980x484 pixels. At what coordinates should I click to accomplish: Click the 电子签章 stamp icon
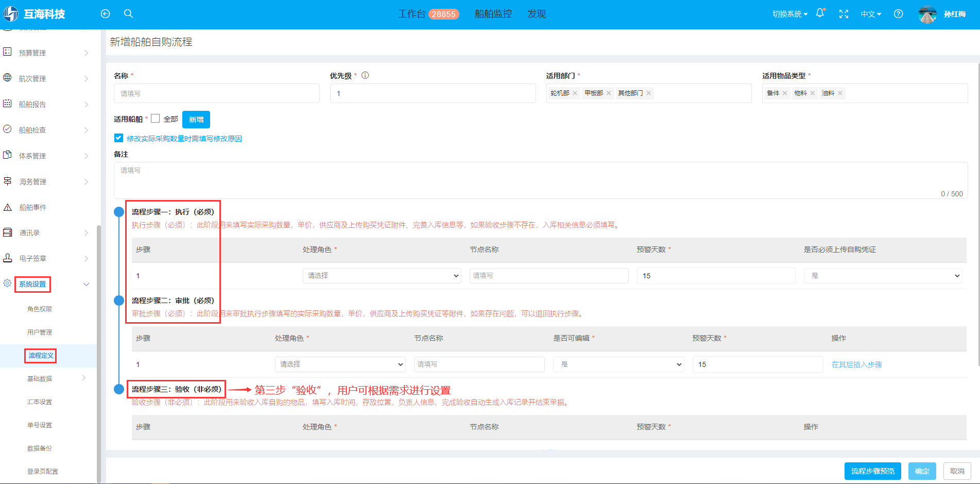click(7, 258)
